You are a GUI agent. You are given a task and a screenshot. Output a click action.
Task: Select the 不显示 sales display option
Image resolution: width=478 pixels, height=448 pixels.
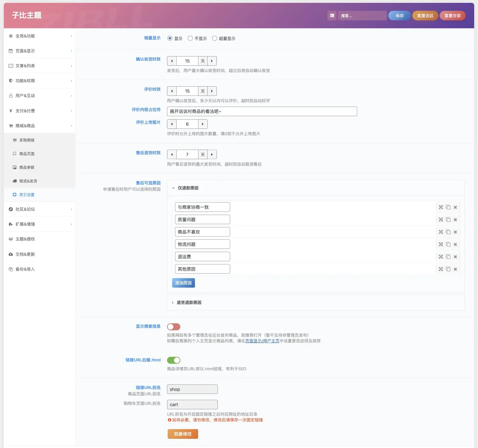tap(190, 38)
